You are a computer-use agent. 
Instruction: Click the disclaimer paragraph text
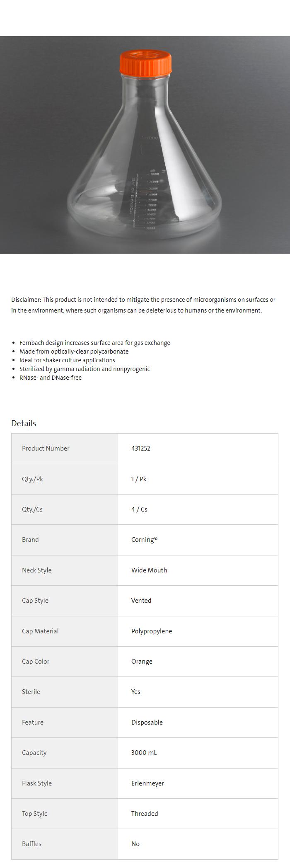click(x=143, y=305)
